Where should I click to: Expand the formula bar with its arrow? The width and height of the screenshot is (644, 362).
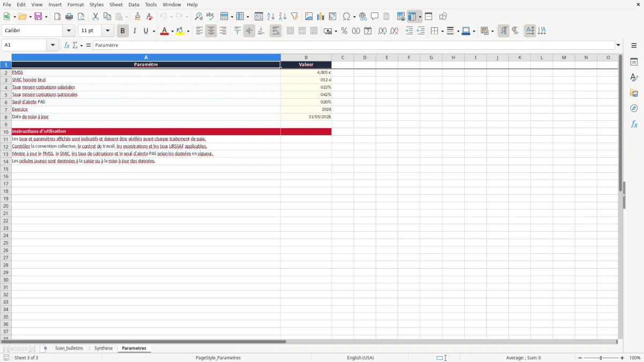(x=618, y=46)
